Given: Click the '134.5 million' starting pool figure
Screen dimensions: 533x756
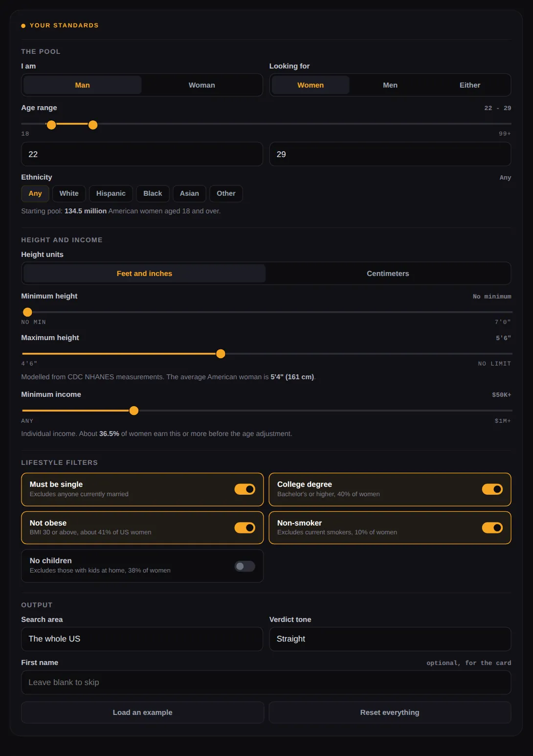Looking at the screenshot, I should coord(86,211).
